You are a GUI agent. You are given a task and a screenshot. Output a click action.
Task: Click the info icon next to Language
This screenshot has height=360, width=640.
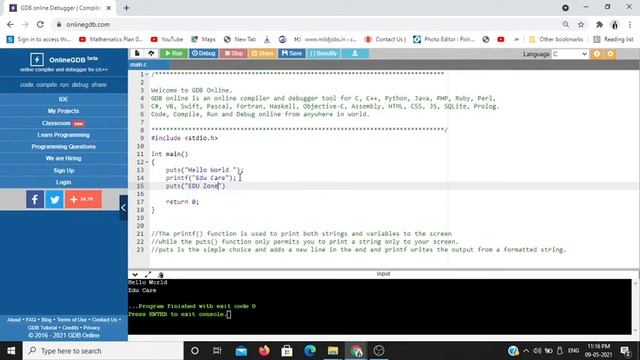point(597,54)
